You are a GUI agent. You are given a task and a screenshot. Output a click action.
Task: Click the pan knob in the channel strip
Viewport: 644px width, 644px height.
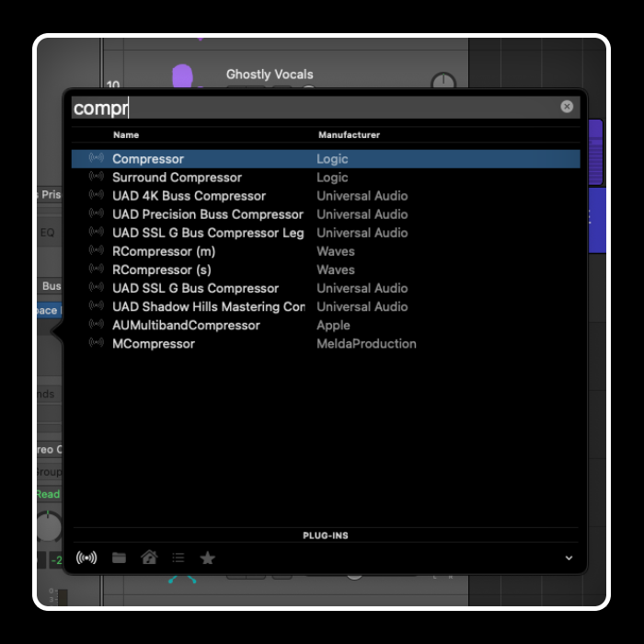(x=49, y=526)
